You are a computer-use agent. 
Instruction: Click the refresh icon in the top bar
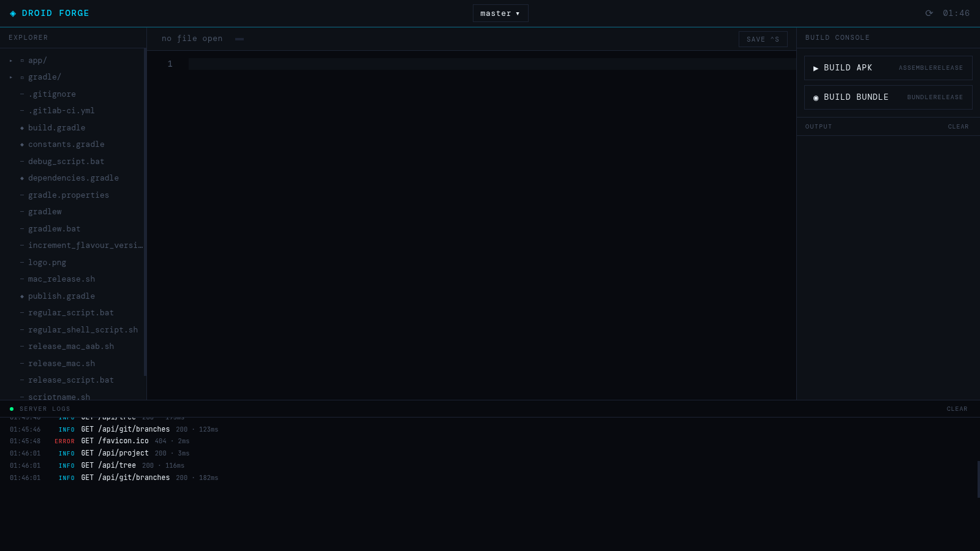(x=929, y=12)
